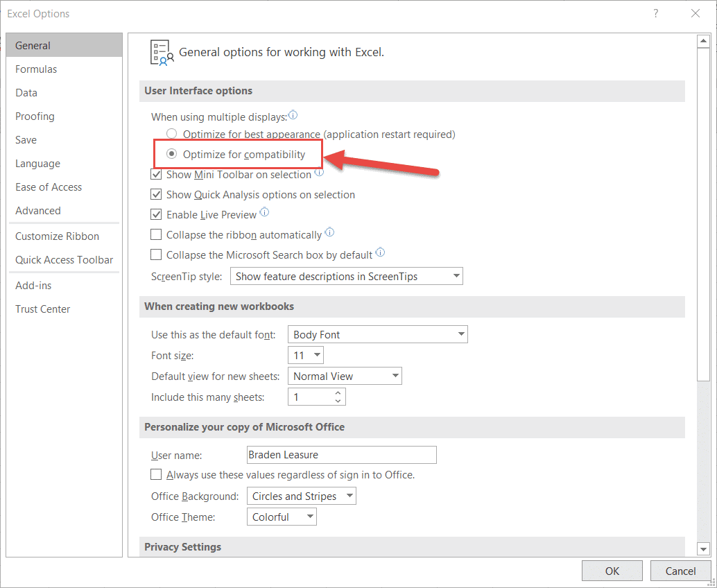Click the Privacy Settings section header
The image size is (717, 588).
pyautogui.click(x=412, y=547)
